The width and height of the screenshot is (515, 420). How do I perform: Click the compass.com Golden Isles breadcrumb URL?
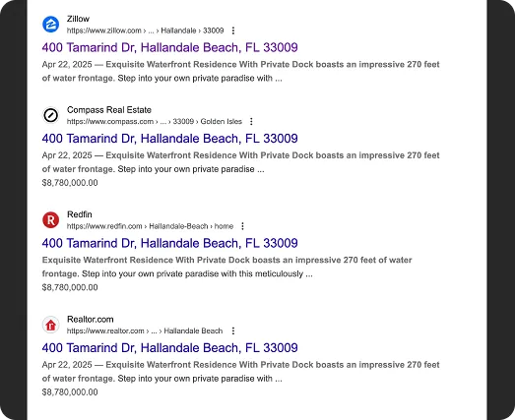155,121
